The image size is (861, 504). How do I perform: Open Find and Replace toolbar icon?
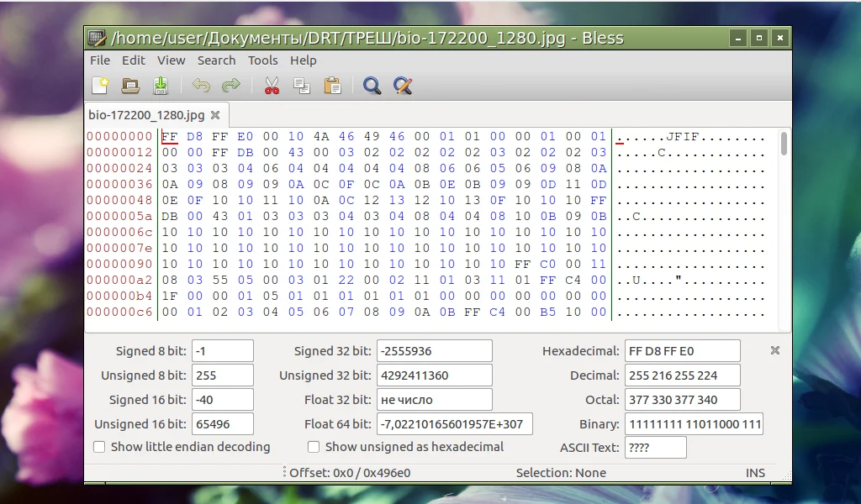(403, 86)
